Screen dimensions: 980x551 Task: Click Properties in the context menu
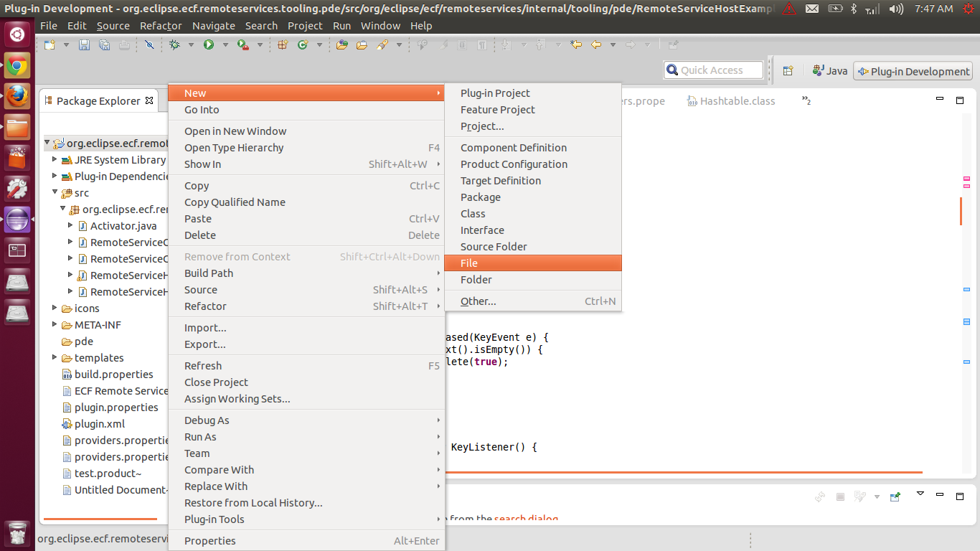(x=306, y=540)
